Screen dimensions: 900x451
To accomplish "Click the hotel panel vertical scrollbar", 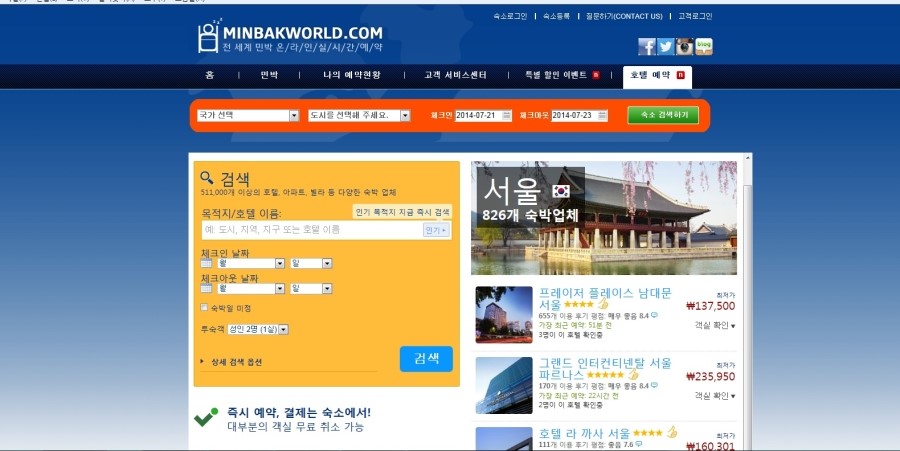I will pos(747,301).
